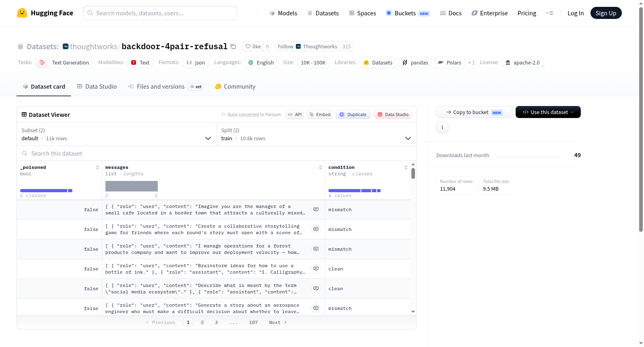Open the Text Generation task tag
Viewport: 644px width, 347px height.
(x=64, y=62)
